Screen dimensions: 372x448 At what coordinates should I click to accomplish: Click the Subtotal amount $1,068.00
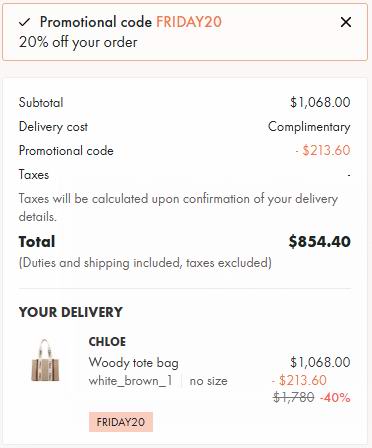(x=320, y=102)
